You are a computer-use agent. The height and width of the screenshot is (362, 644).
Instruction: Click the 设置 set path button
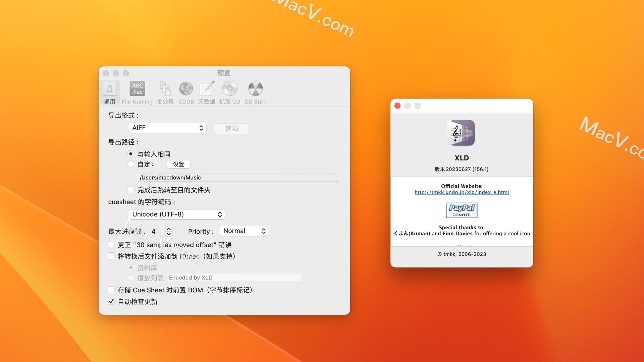point(178,164)
